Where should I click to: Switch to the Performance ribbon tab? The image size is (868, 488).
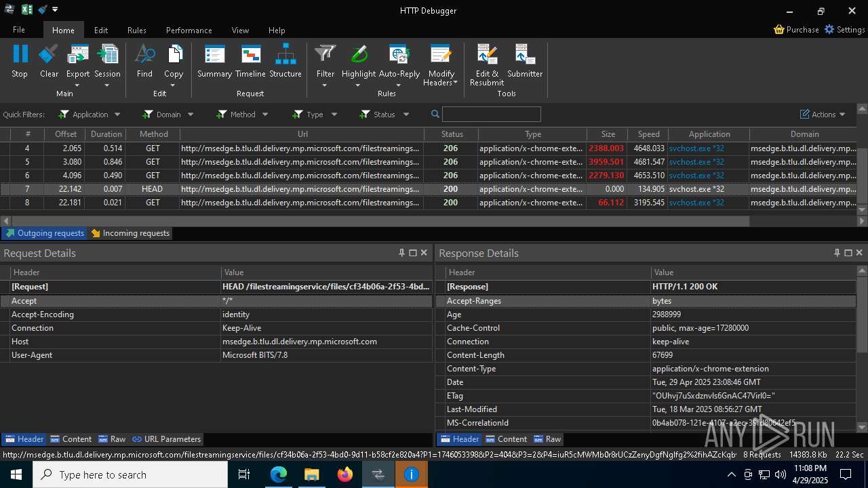pyautogui.click(x=189, y=30)
